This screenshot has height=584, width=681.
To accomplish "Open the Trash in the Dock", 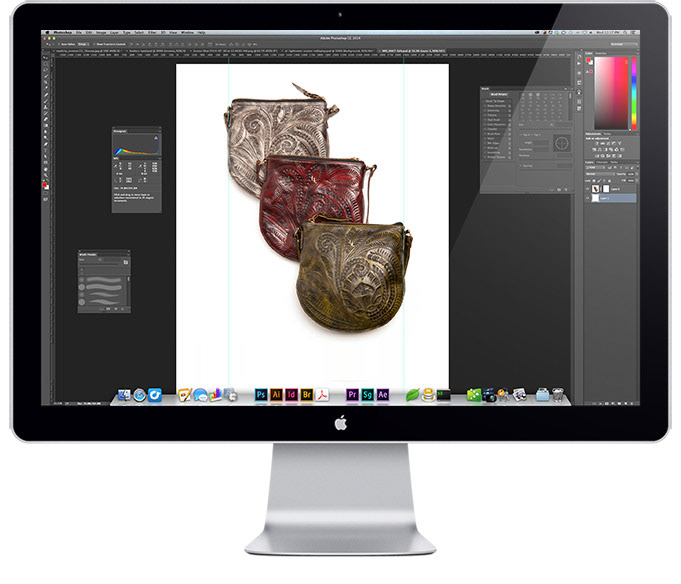I will [x=558, y=395].
